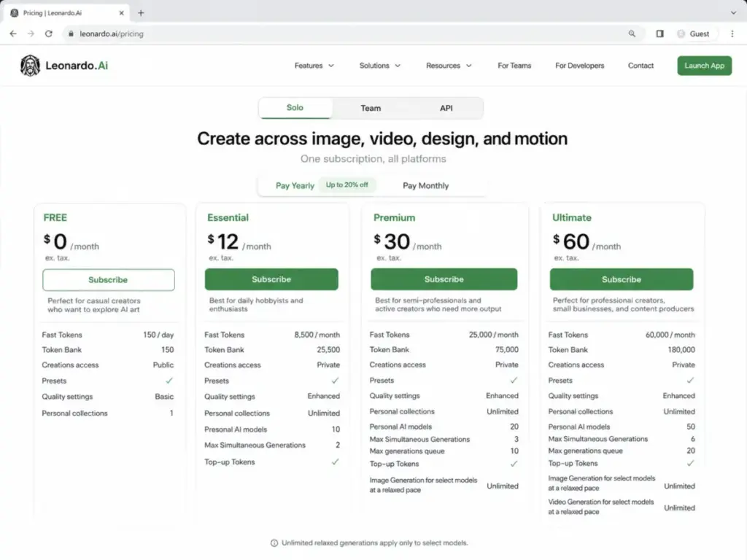Select the Solo plan tab

click(295, 108)
